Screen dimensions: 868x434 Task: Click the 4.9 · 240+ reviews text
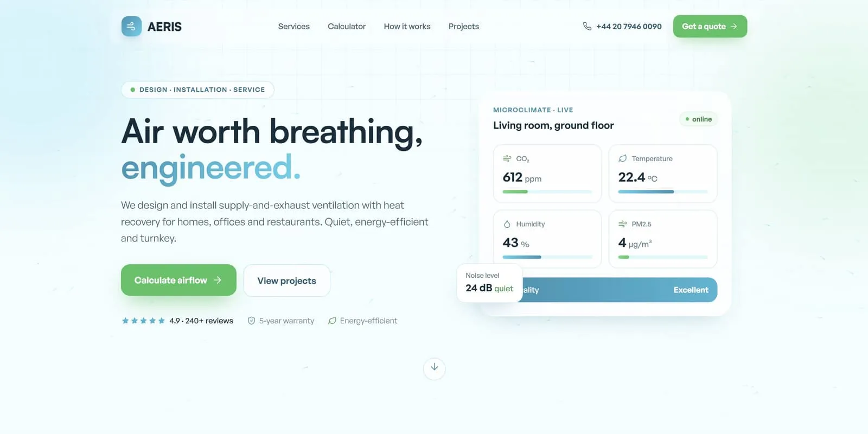tap(201, 321)
